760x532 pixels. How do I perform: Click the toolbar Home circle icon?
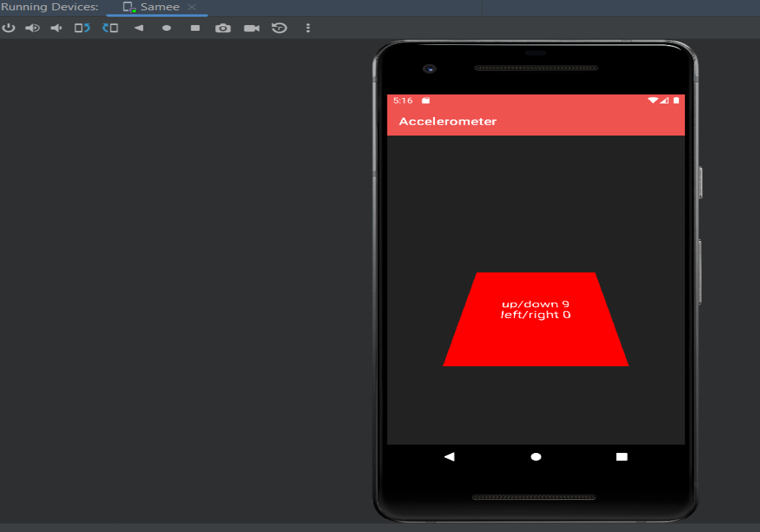(167, 28)
